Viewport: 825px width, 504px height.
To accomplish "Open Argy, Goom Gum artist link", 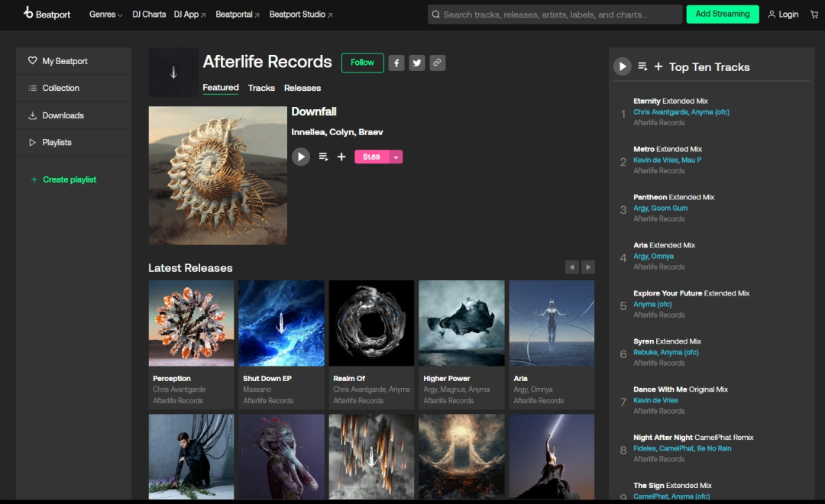I will [x=660, y=208].
